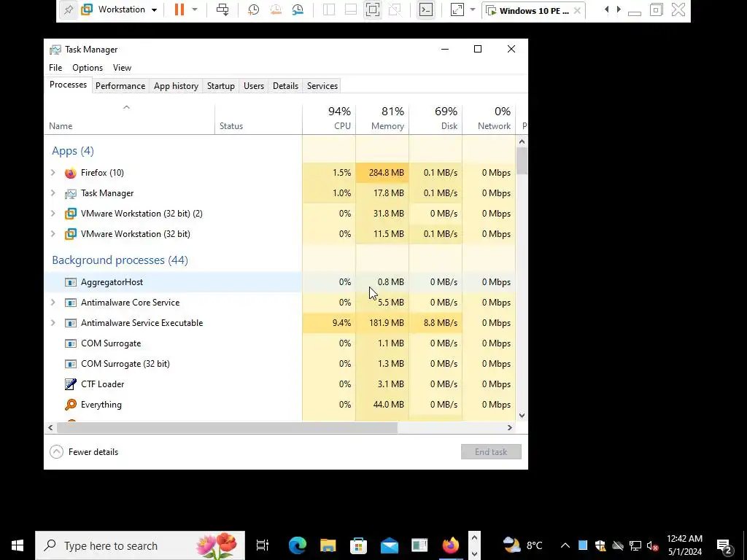Open the stretch display dropdown arrow

click(473, 9)
